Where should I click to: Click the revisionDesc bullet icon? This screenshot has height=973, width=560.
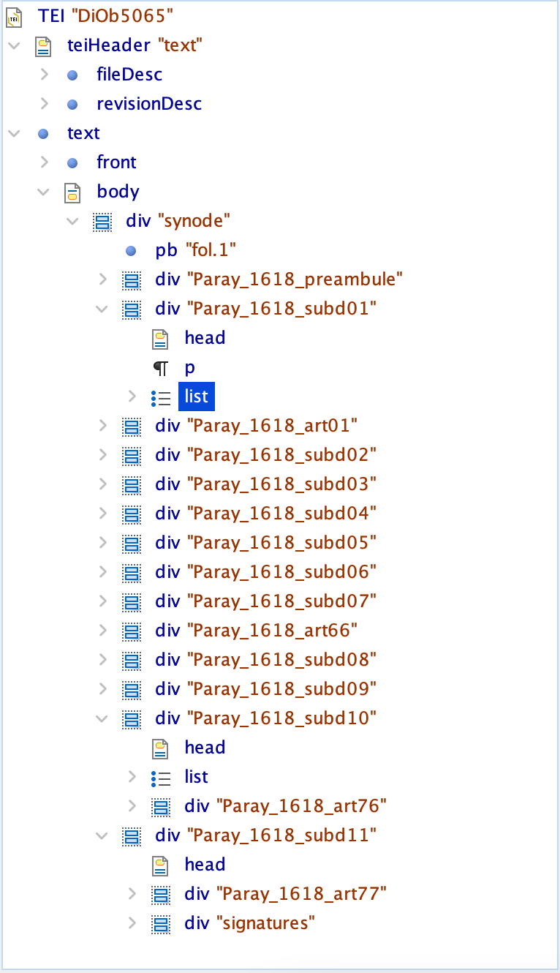(72, 104)
